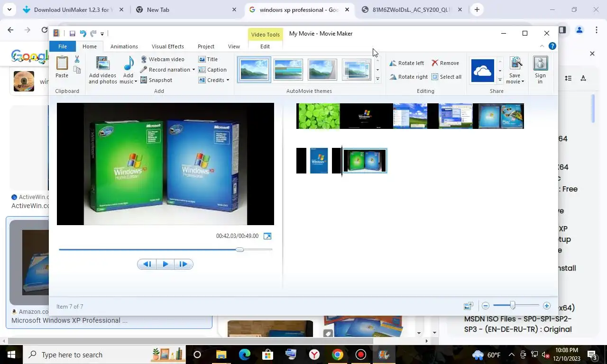
Task: Rotate left the selected clip
Action: point(406,63)
